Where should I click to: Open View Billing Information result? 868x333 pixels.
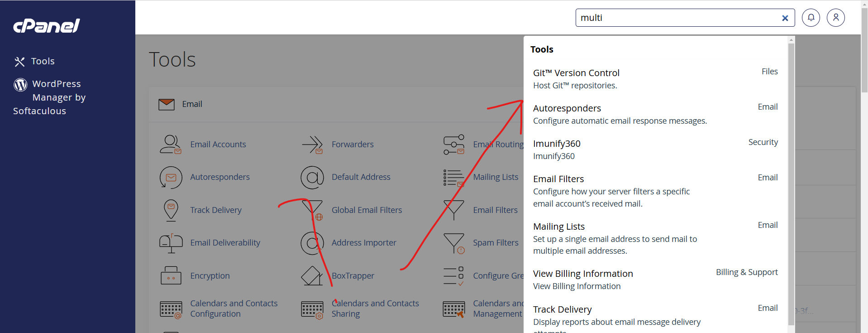582,274
